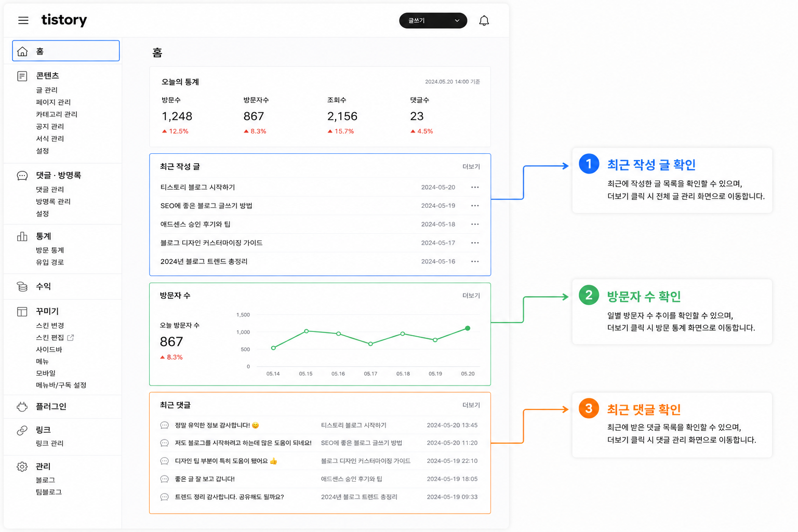The height and width of the screenshot is (532, 798).
Task: Click comment icon beside 디자인 팁 부분이
Action: click(x=165, y=461)
